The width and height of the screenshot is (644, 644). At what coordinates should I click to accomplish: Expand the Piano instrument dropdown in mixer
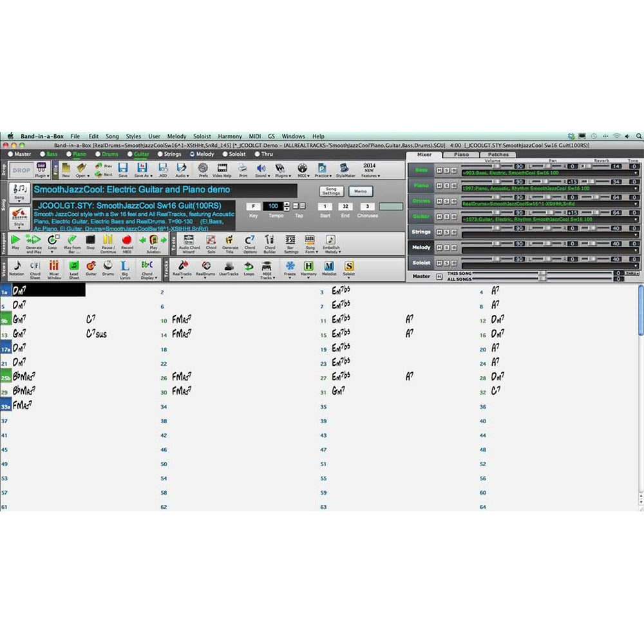point(636,189)
